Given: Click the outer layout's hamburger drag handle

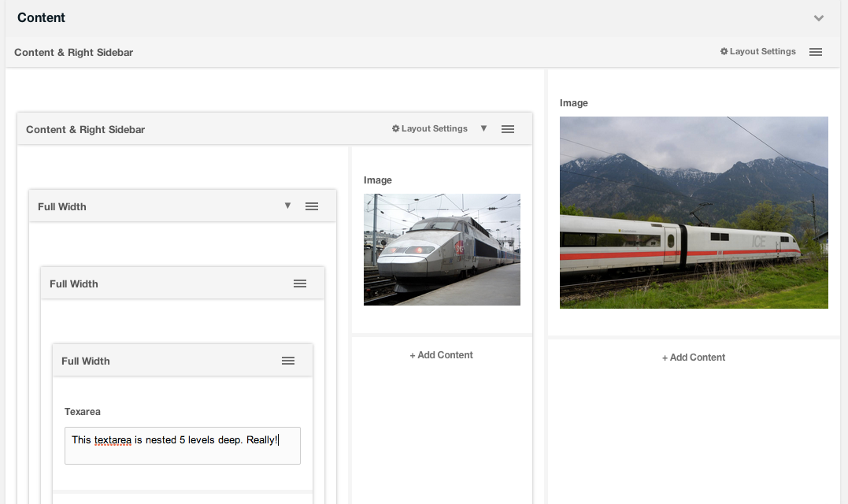Looking at the screenshot, I should point(816,52).
